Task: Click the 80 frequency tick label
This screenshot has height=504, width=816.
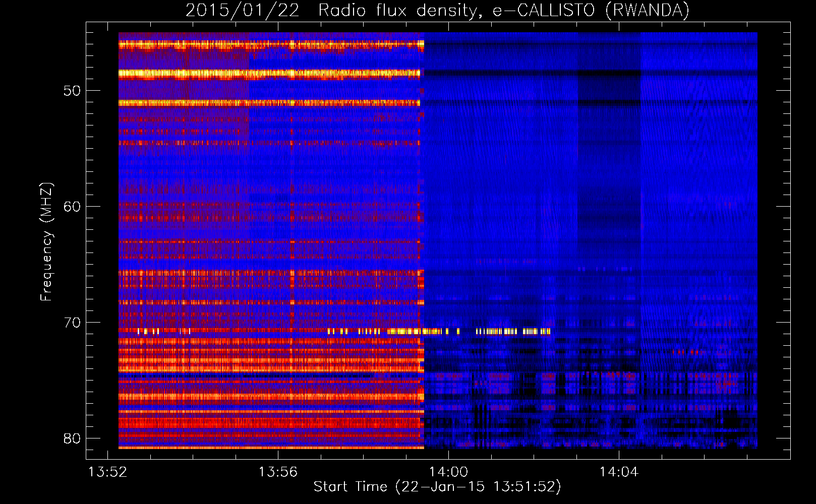Action: pos(72,438)
